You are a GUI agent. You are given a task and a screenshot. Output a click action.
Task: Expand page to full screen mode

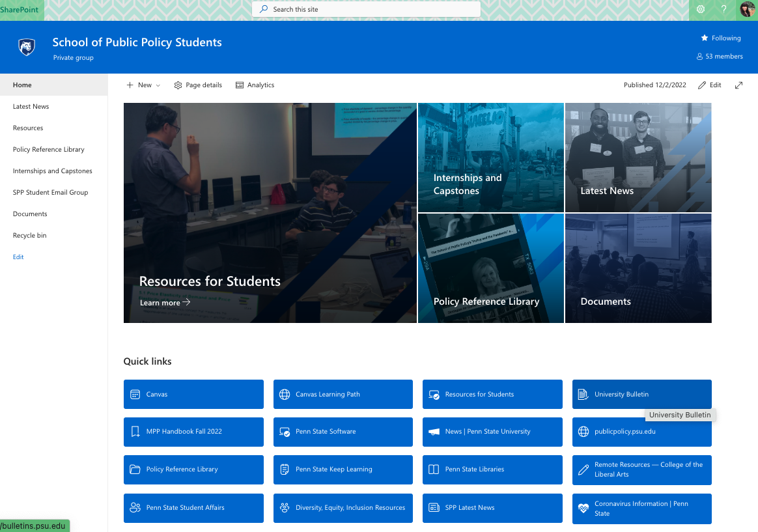pos(738,85)
